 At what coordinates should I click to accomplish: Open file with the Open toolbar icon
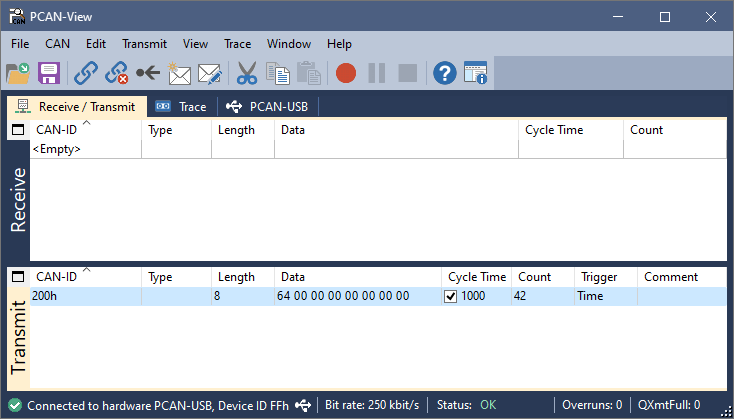[18, 74]
